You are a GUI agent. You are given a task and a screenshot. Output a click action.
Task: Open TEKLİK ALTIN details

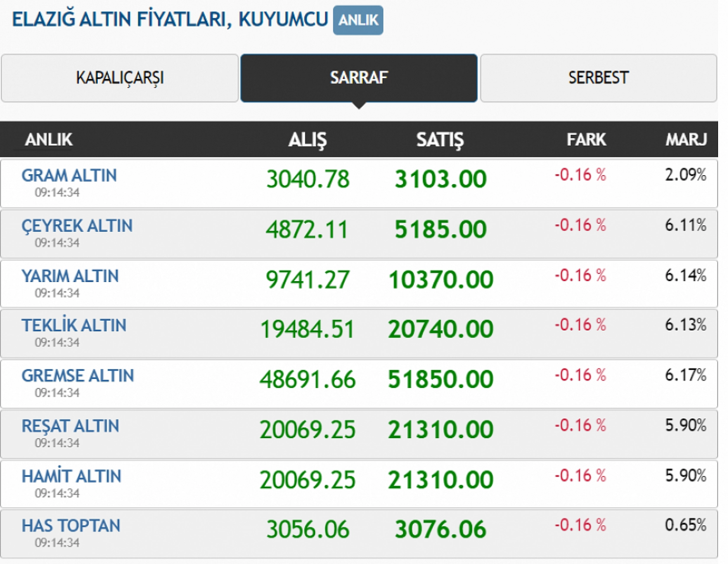(74, 326)
